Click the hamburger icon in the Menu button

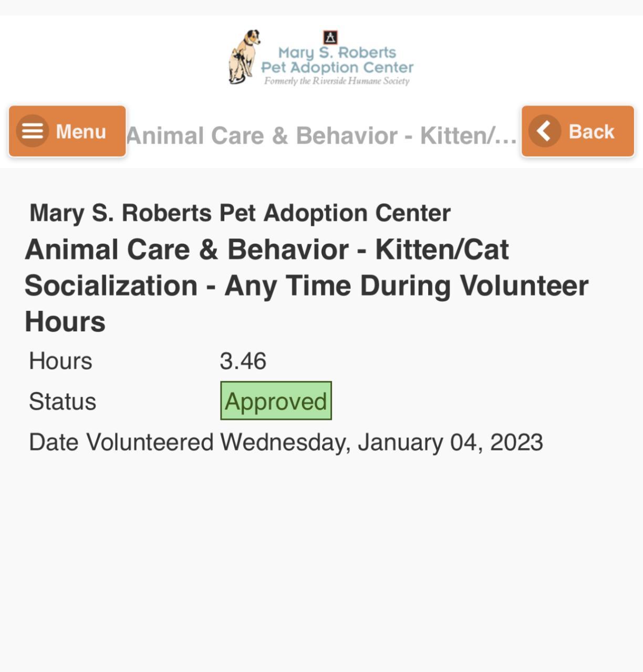coord(32,131)
